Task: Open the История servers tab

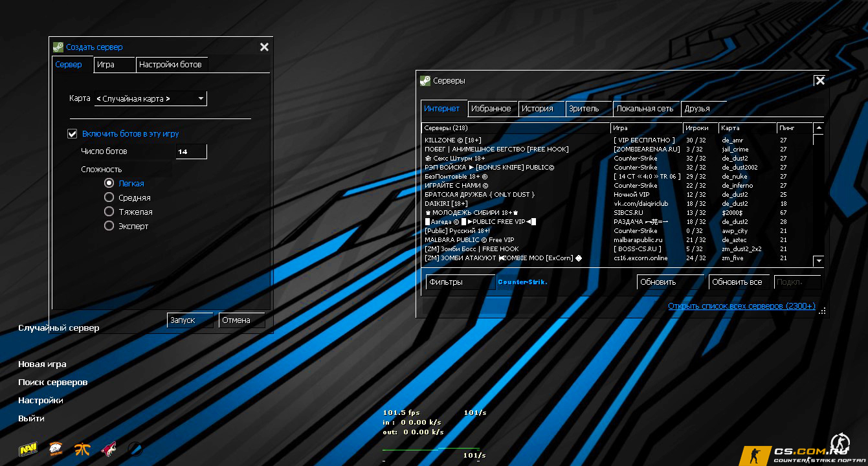Action: coord(542,109)
